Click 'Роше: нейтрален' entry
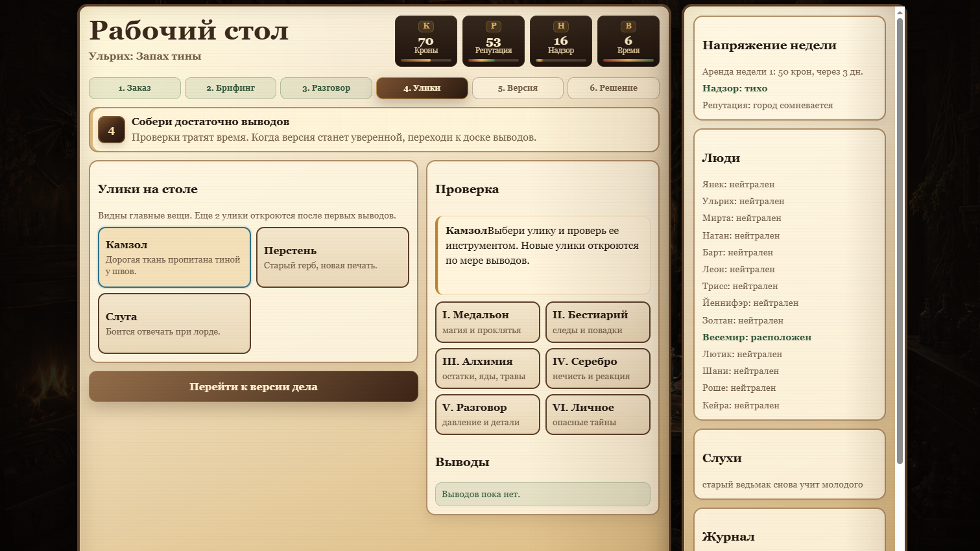This screenshot has width=980, height=551. coord(739,388)
